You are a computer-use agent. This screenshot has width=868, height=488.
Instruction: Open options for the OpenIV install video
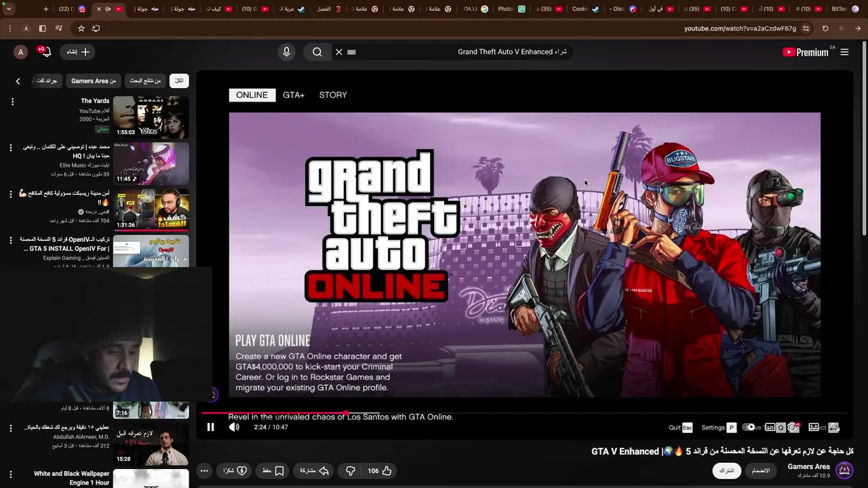(11, 240)
